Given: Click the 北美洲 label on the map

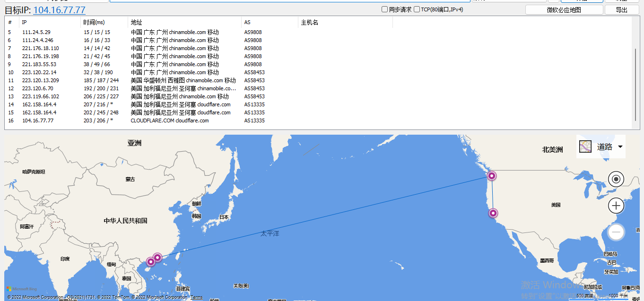Looking at the screenshot, I should coord(552,150).
